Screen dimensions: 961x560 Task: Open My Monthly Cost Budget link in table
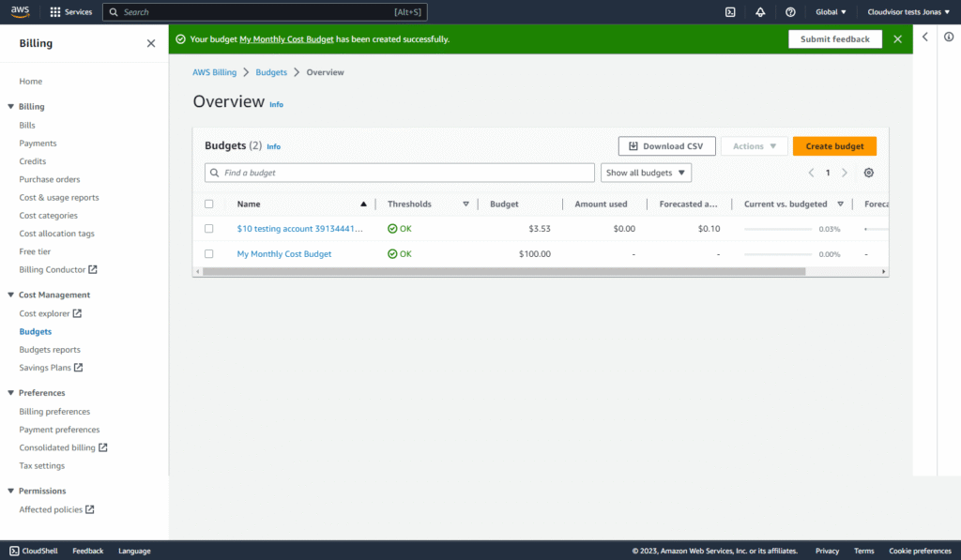(x=284, y=253)
